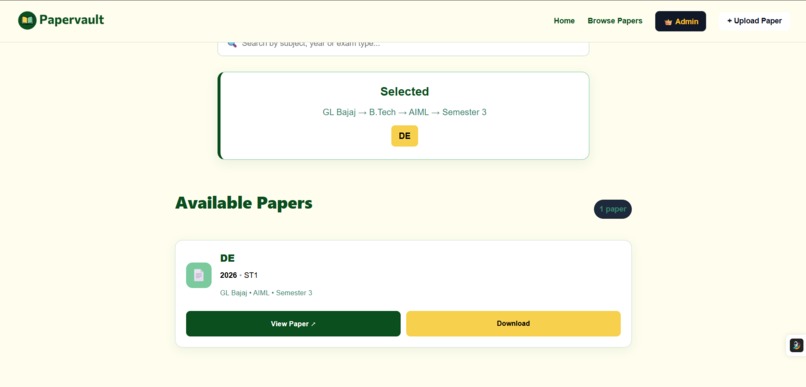Select the DE subject chip
Image resolution: width=806 pixels, height=387 pixels.
click(405, 136)
